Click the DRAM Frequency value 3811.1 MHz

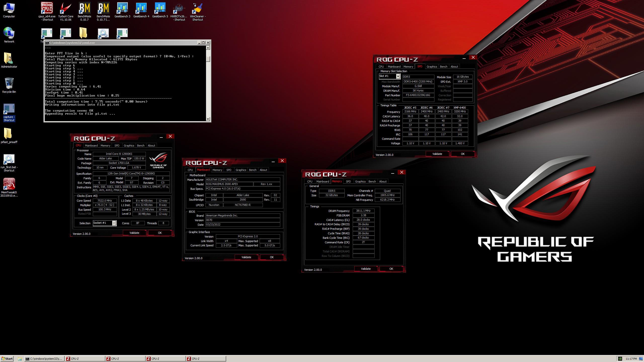tap(363, 211)
